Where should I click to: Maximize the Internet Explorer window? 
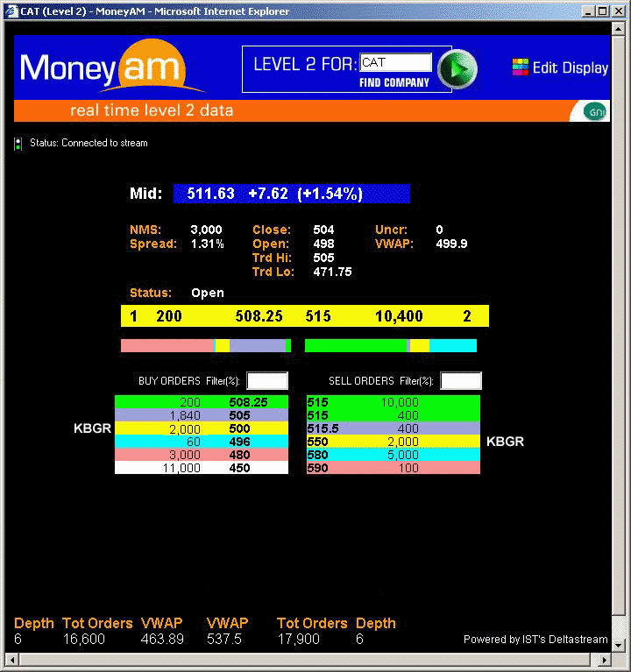(601, 11)
